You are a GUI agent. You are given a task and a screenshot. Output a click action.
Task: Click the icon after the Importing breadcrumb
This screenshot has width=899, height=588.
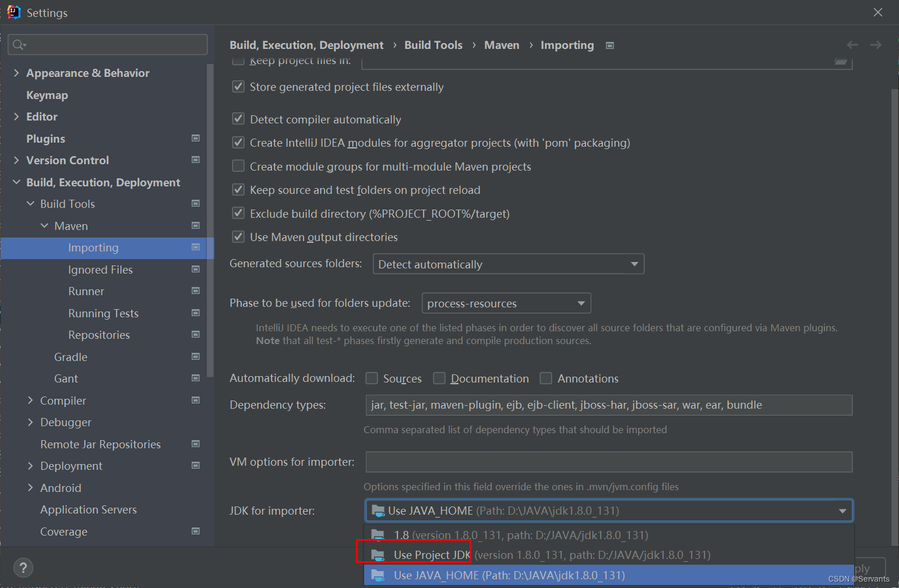coord(610,45)
